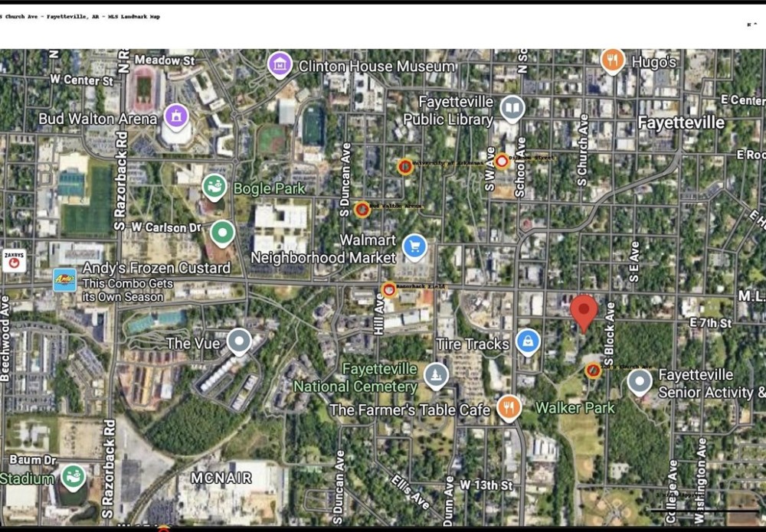Viewport: 766px width, 532px height.
Task: Open the Tire Tracks shopping bag pin
Action: click(x=527, y=341)
